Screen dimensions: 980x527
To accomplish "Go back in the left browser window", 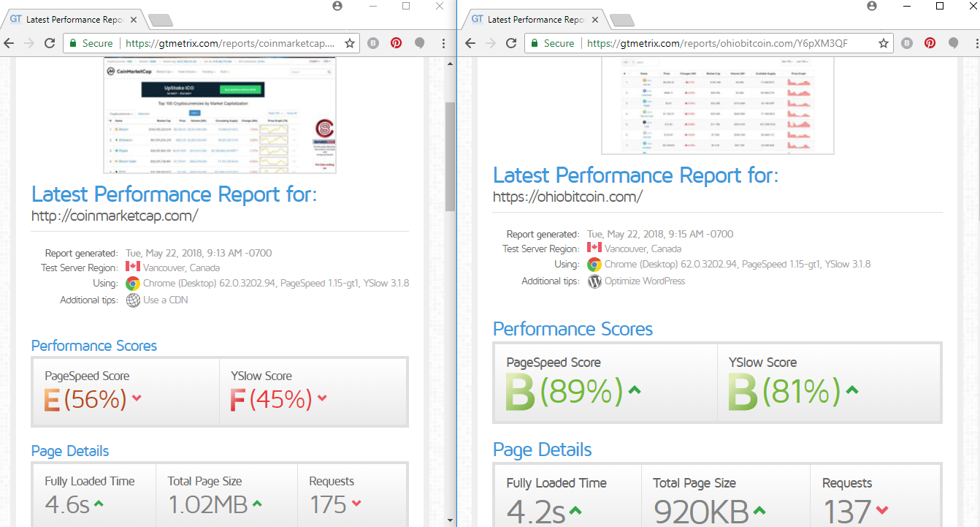I will (9, 43).
